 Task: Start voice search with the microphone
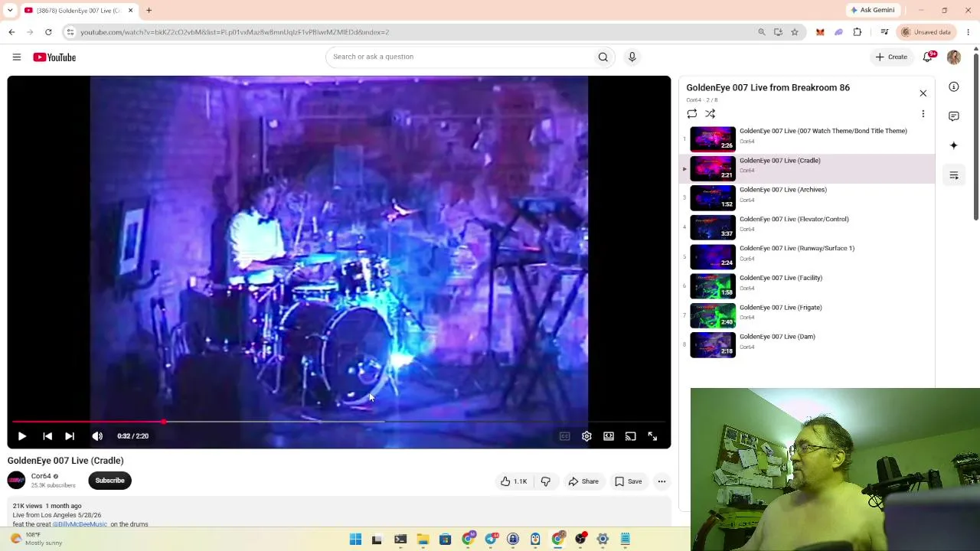(632, 57)
